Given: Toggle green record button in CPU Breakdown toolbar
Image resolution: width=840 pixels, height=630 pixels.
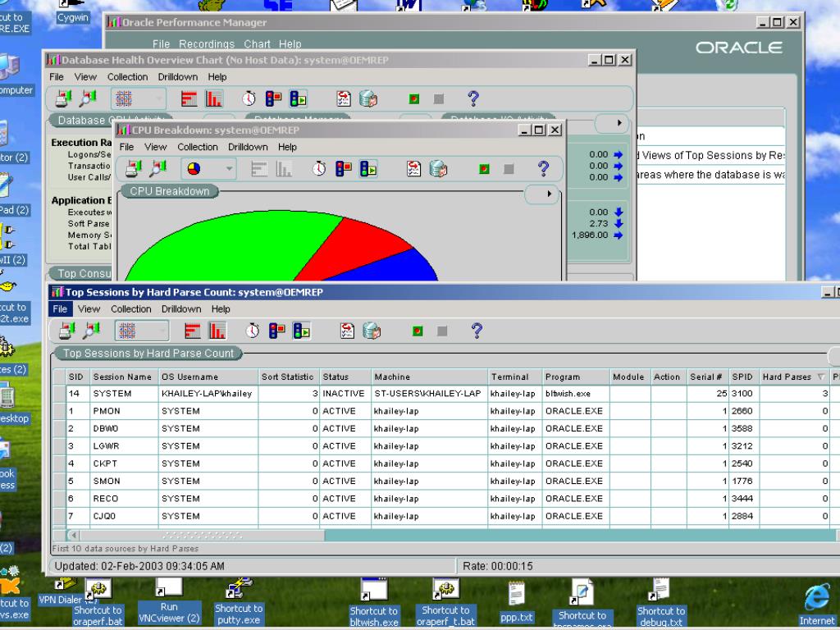Looking at the screenshot, I should point(484,169).
